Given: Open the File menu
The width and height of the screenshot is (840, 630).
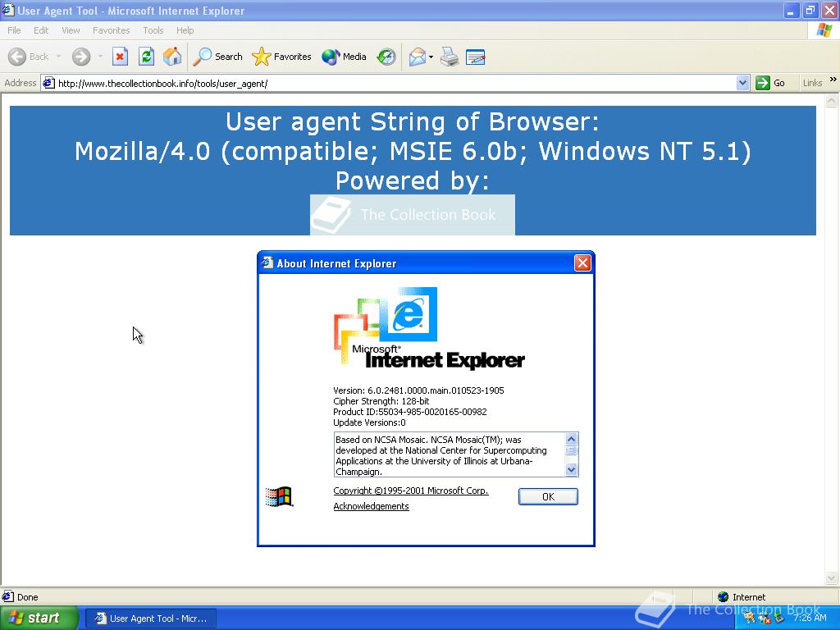Looking at the screenshot, I should [14, 30].
